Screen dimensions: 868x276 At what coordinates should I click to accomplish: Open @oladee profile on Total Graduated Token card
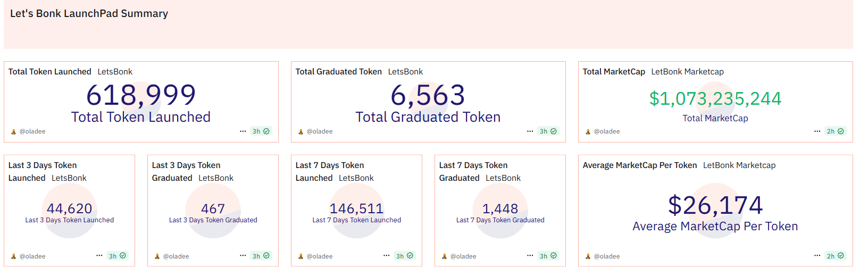click(x=320, y=131)
